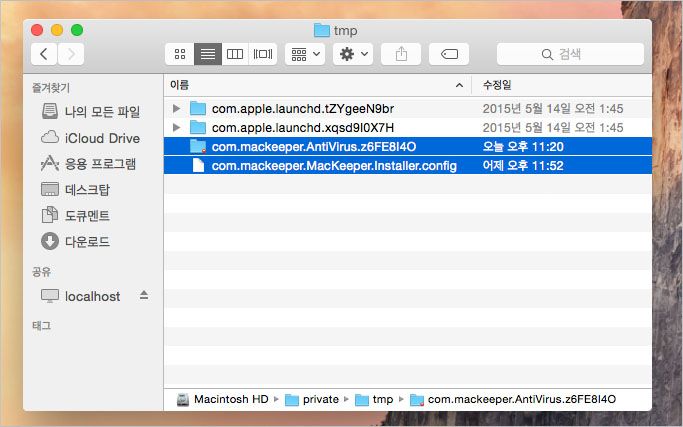The height and width of the screenshot is (427, 683).
Task: Go back with the left arrow button
Action: (x=44, y=54)
